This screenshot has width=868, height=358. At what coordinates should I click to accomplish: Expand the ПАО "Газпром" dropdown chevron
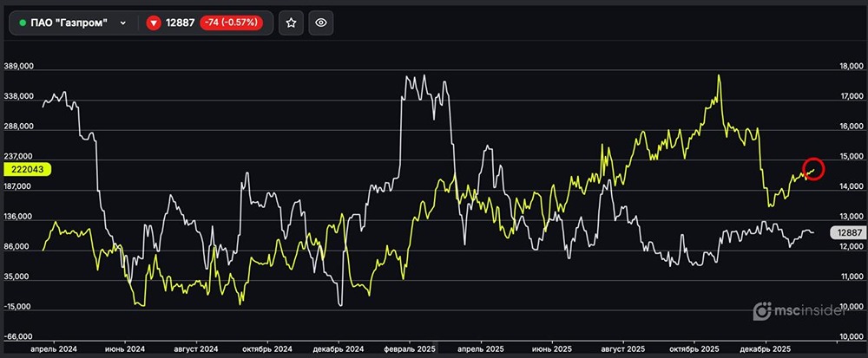(x=123, y=23)
